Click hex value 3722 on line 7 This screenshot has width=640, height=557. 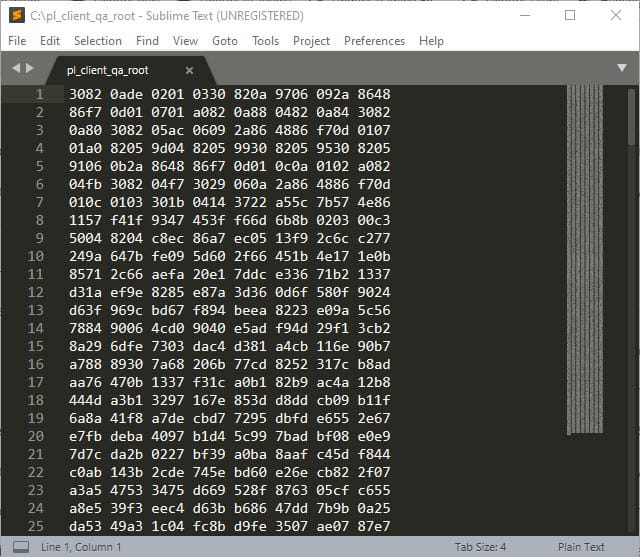250,202
